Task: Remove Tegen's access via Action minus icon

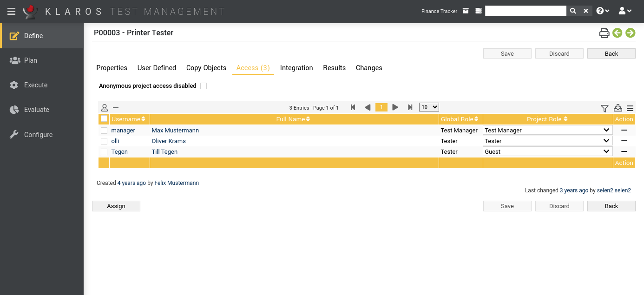Action: click(624, 152)
